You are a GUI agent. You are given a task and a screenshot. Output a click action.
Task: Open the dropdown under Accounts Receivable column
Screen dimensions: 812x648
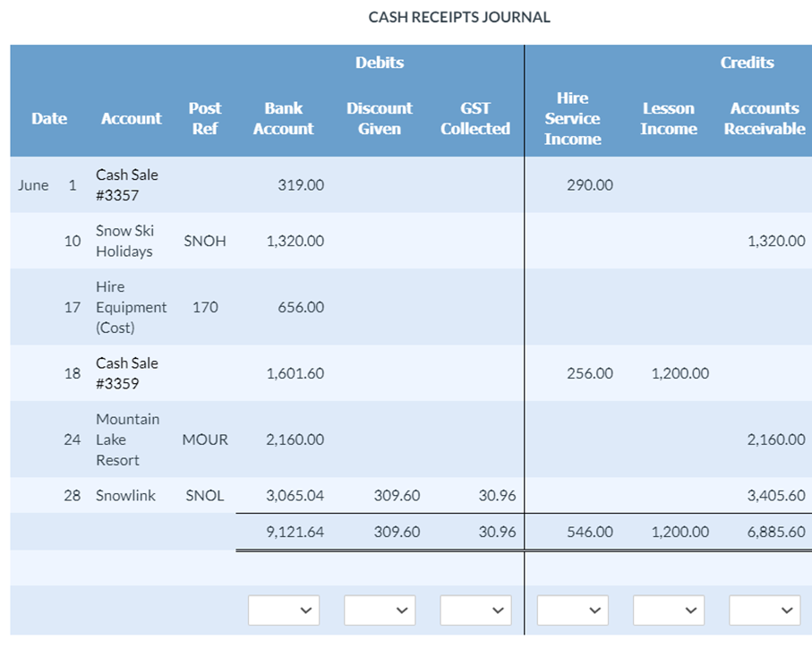[x=765, y=610]
